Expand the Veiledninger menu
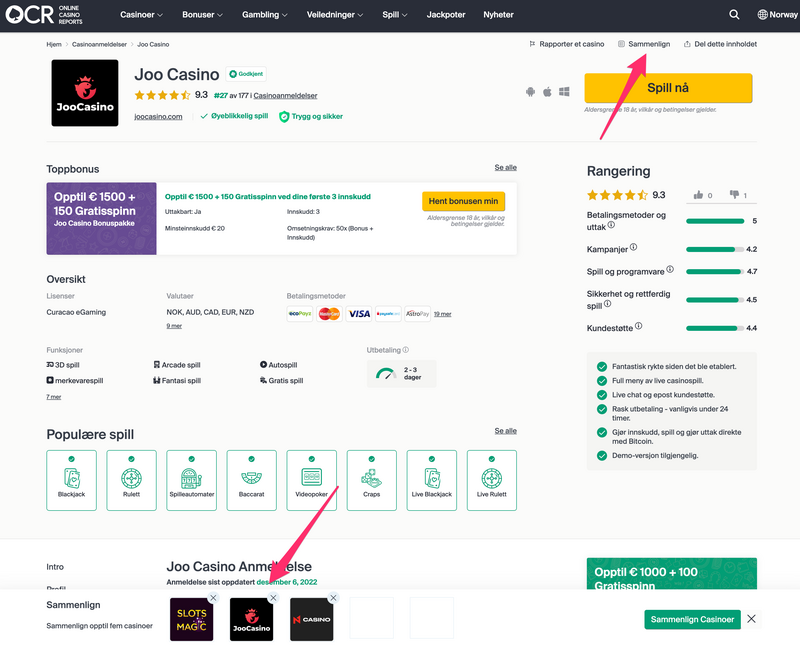800x647 pixels. [335, 15]
